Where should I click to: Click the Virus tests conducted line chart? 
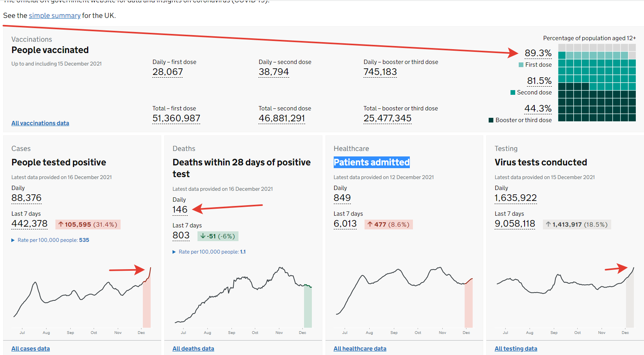coord(565,300)
